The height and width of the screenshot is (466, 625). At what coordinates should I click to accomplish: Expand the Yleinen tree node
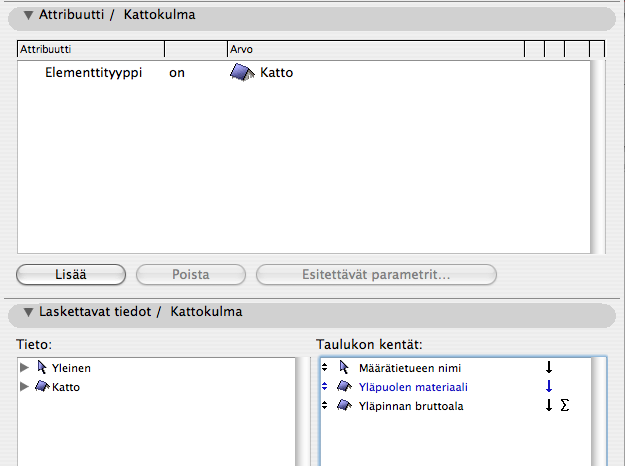[24, 367]
